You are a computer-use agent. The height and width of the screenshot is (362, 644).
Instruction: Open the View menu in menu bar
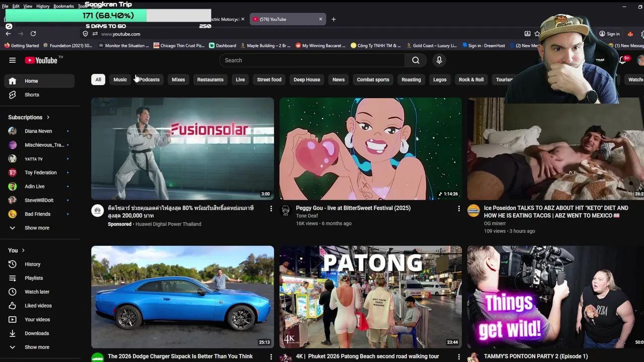[28, 6]
